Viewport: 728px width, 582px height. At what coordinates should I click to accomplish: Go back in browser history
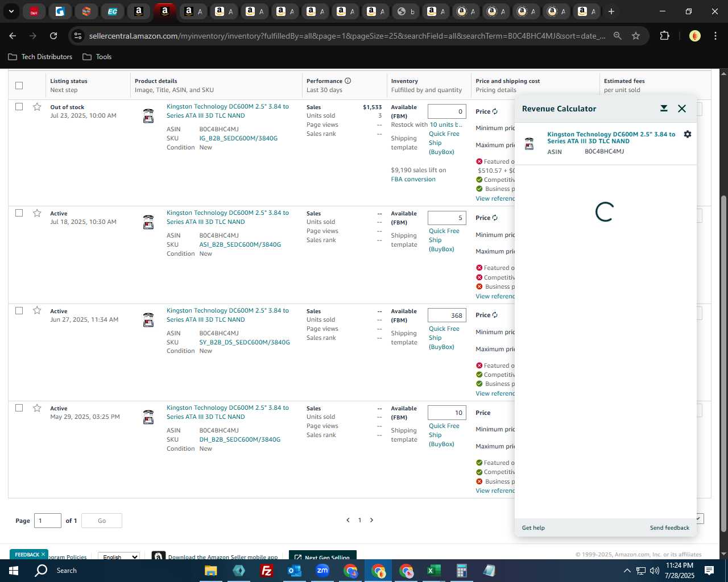(13, 36)
